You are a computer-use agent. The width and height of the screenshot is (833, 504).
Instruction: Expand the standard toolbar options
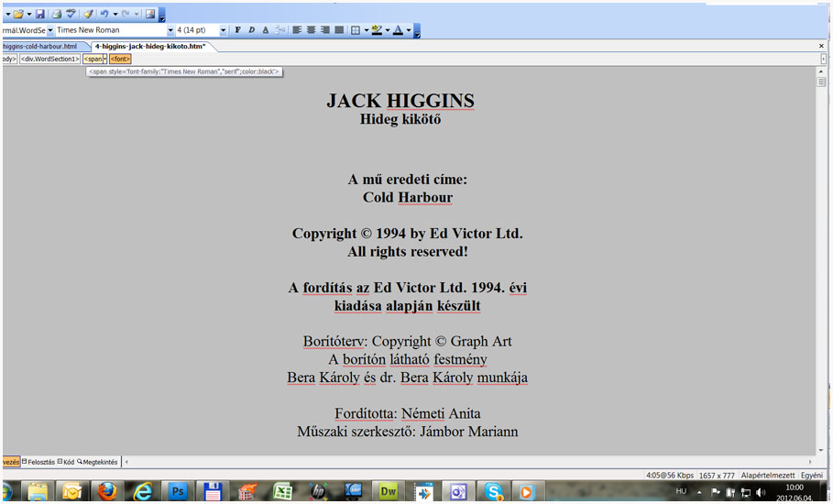(162, 16)
